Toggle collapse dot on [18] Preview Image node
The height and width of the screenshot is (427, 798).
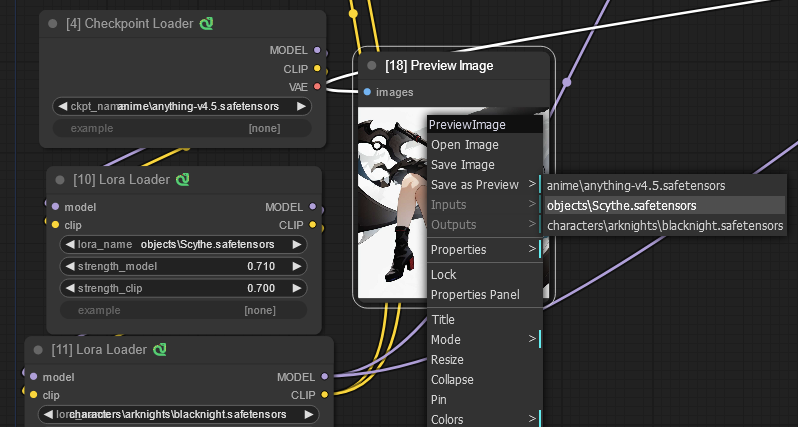[x=371, y=65]
